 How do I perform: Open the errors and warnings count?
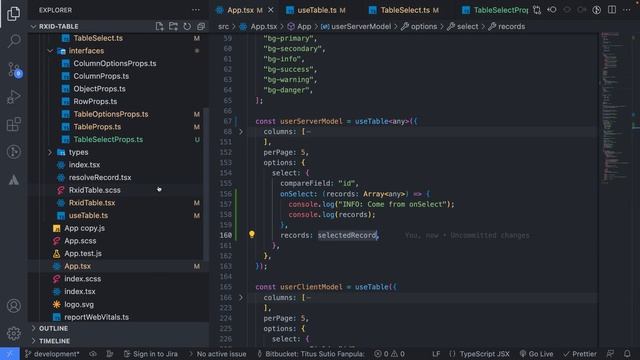pos(389,354)
